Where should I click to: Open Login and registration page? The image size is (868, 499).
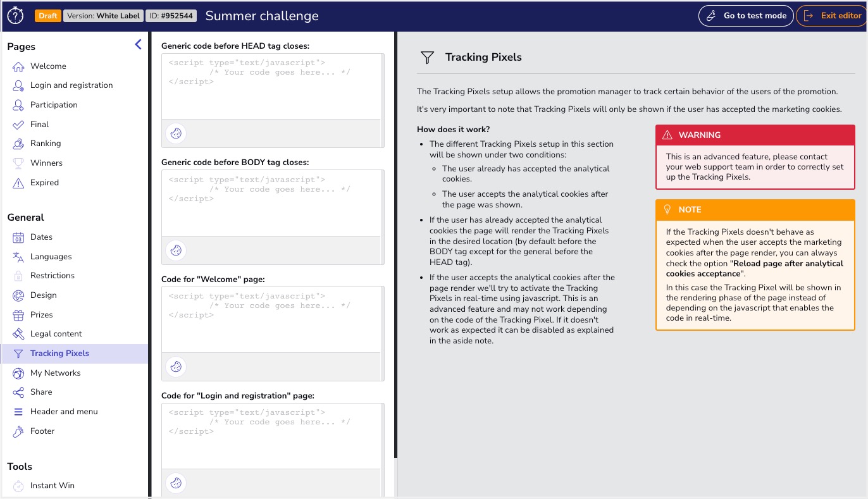71,85
